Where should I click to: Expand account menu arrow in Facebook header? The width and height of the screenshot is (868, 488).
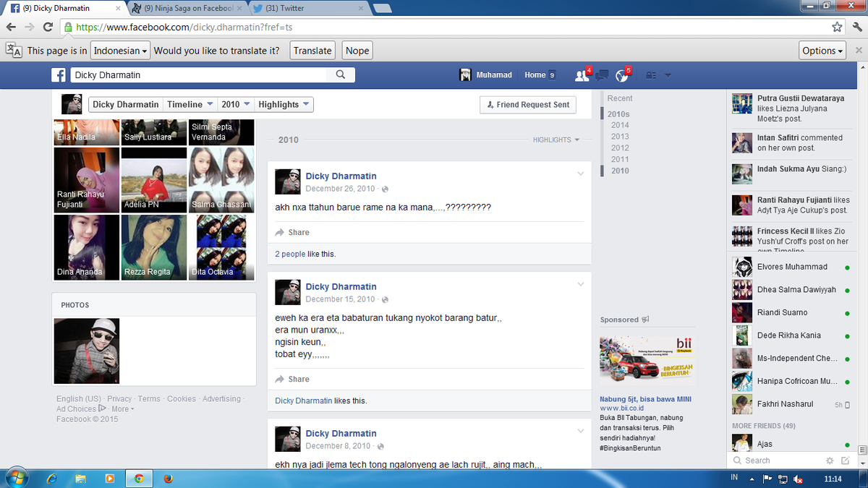click(x=668, y=75)
